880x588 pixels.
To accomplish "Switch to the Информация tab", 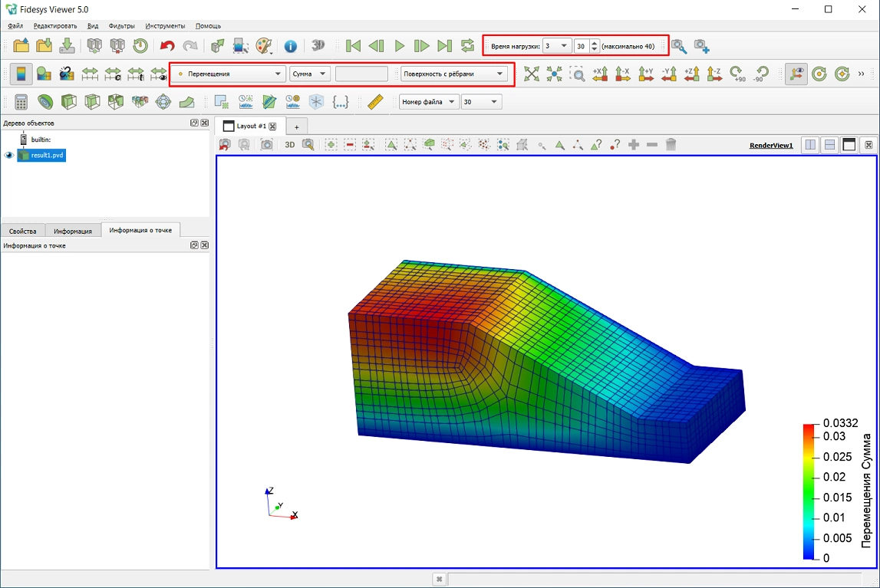I will pos(72,231).
